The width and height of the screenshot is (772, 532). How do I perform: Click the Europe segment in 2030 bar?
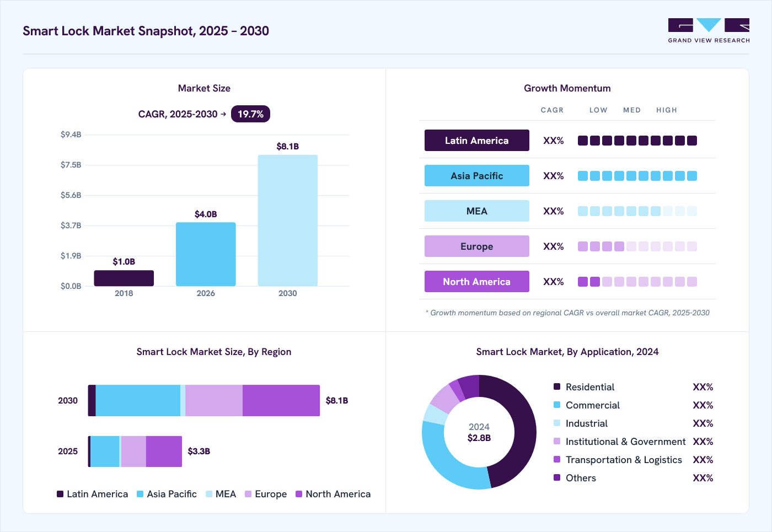tap(214, 400)
